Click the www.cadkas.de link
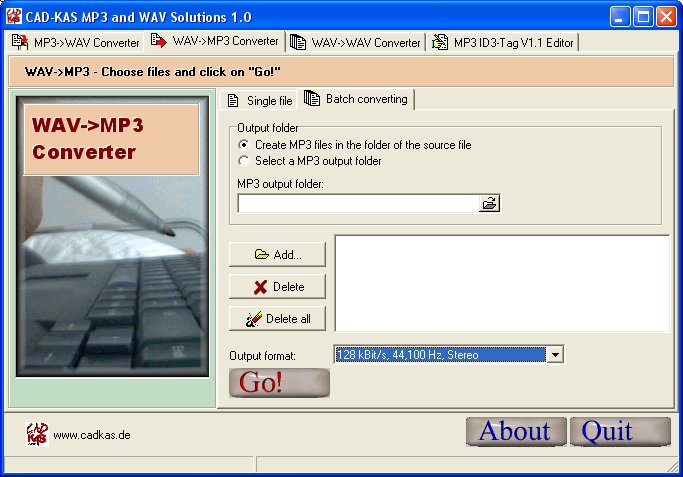 (92, 435)
